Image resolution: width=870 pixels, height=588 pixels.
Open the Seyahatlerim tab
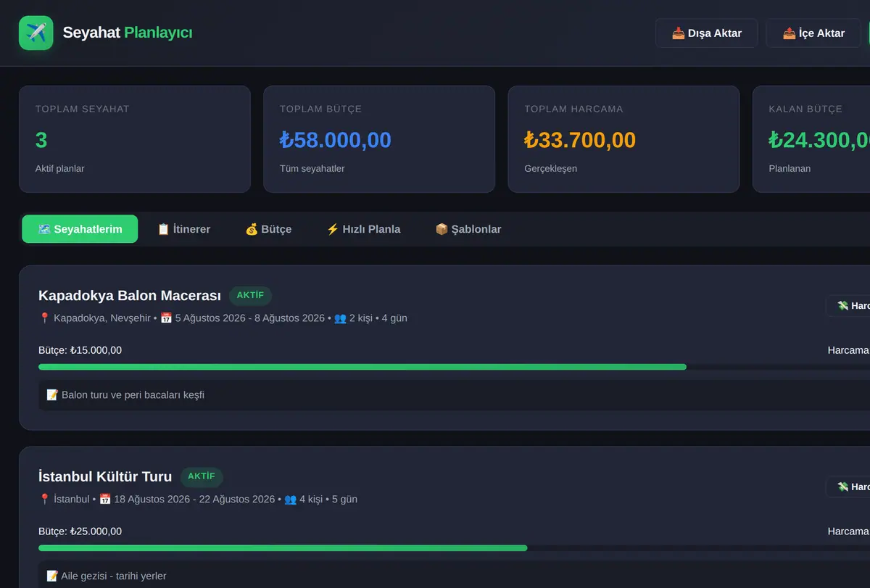[x=80, y=229]
